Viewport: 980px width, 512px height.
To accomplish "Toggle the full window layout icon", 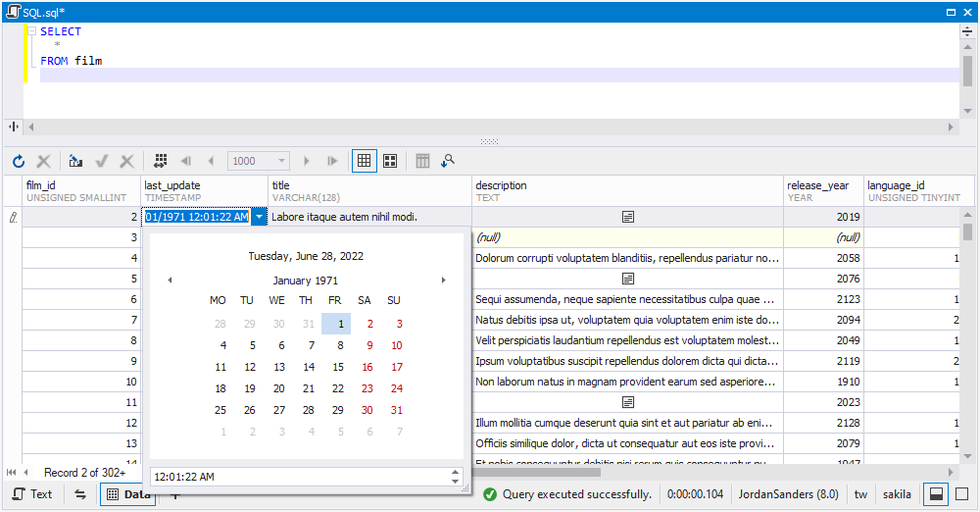I will tap(962, 493).
